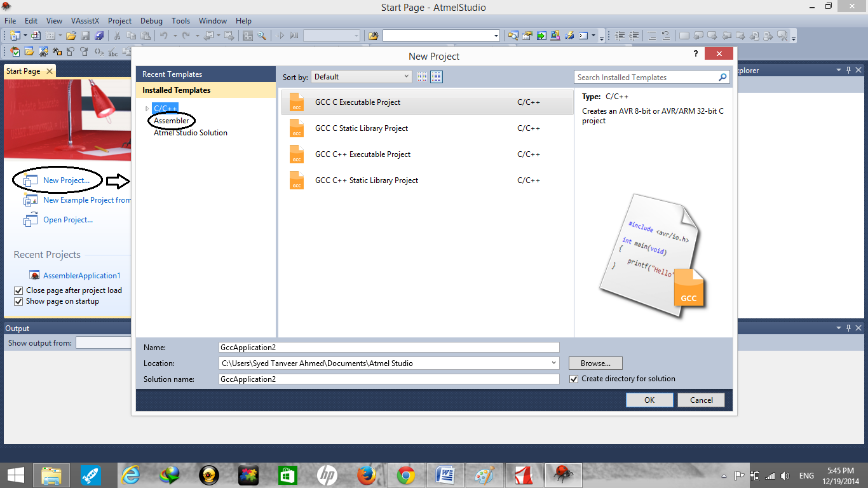868x488 pixels.
Task: Open the Debug menu
Action: 151,21
